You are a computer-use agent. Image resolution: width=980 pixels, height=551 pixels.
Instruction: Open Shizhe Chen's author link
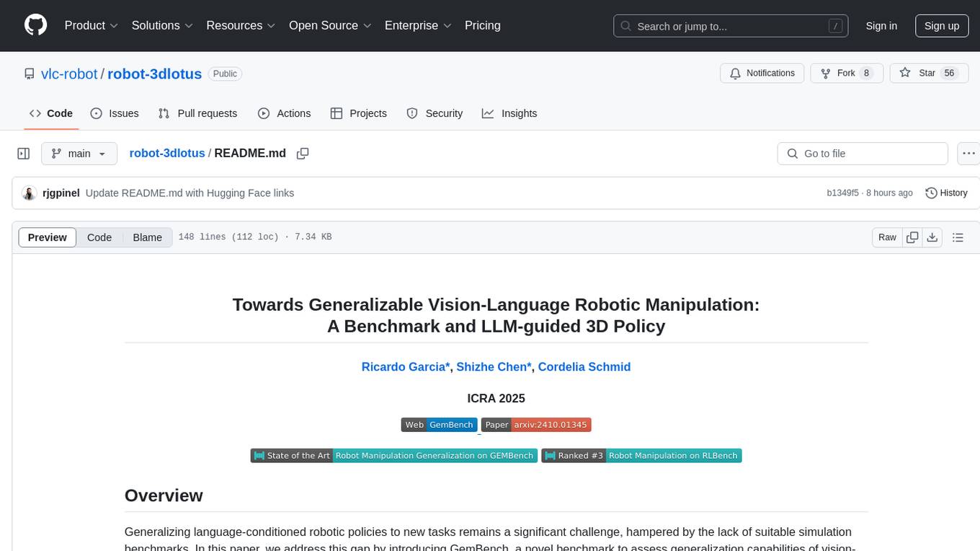[494, 367]
